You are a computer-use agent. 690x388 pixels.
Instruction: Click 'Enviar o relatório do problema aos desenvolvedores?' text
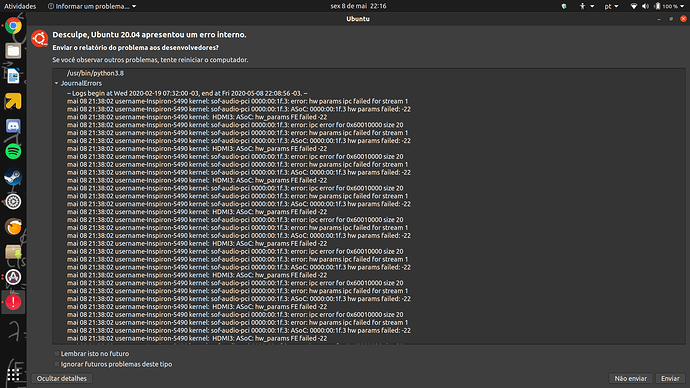[136, 48]
